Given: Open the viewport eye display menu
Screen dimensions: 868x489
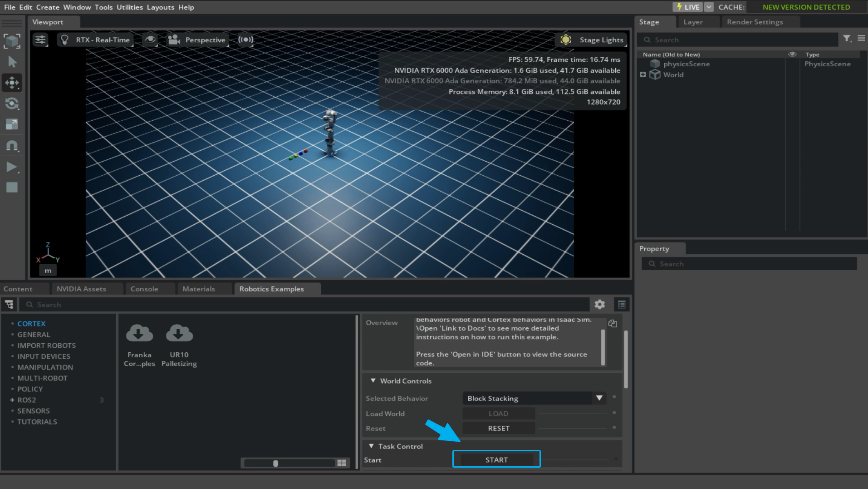Looking at the screenshot, I should click(150, 40).
